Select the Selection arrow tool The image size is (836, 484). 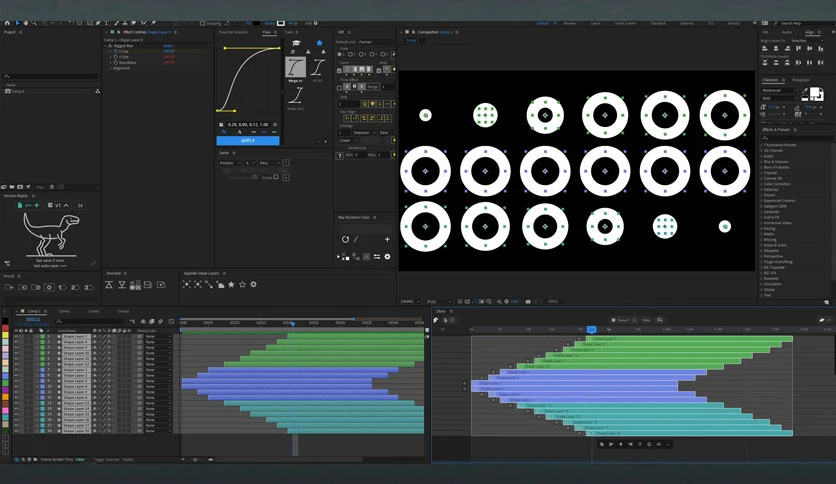click(18, 23)
